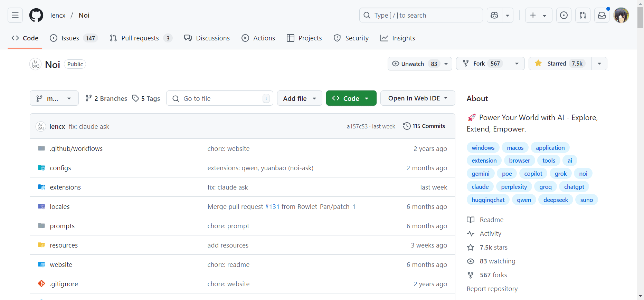The height and width of the screenshot is (300, 644).
Task: Open the branch selector dropdown
Action: coord(54,98)
